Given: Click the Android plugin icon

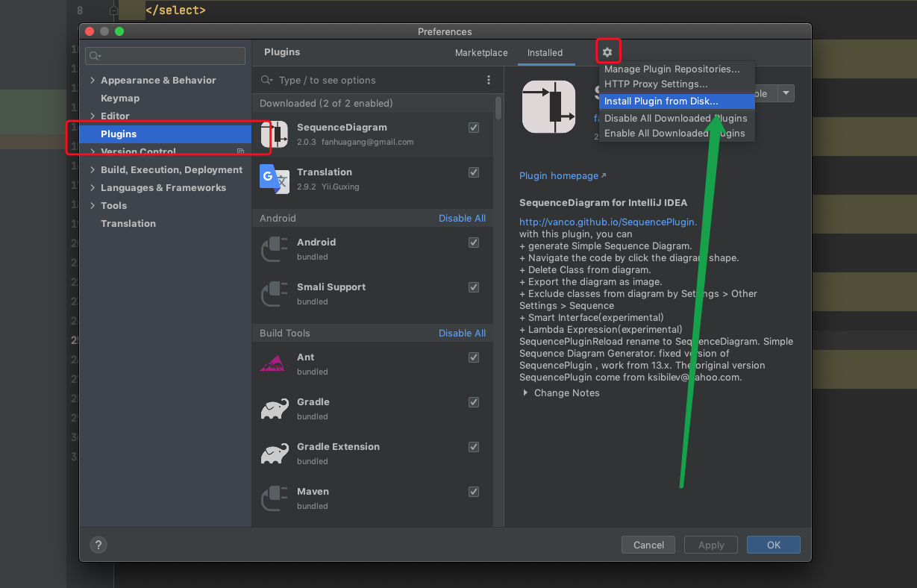Looking at the screenshot, I should click(x=273, y=248).
